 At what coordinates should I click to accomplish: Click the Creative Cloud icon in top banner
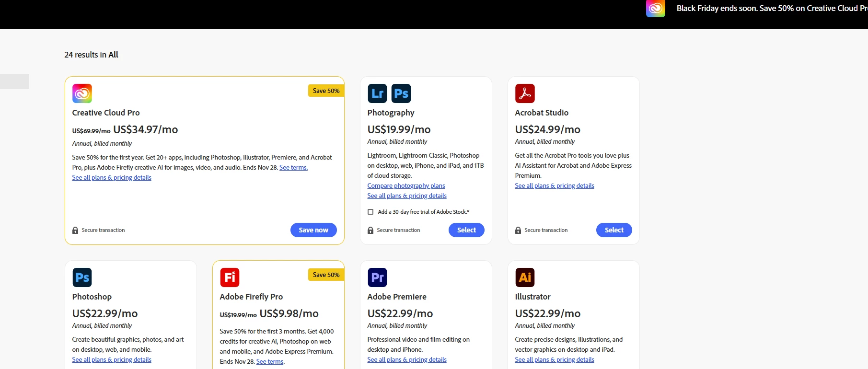point(656,8)
